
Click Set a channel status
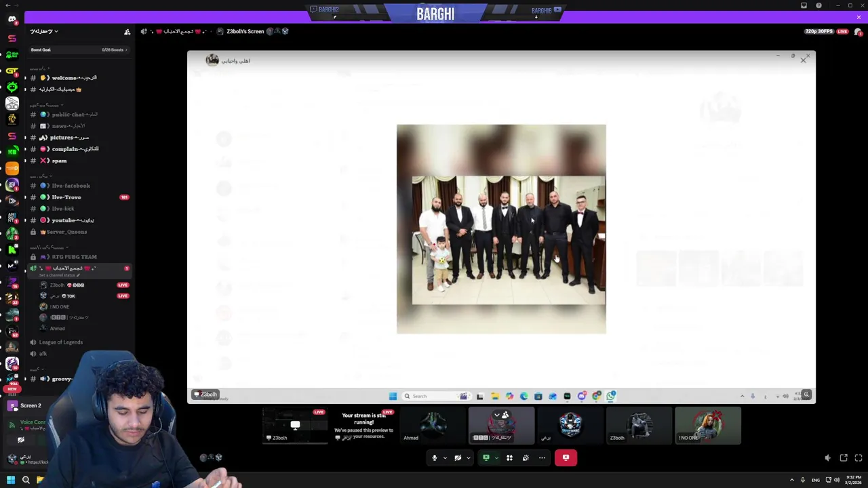pos(60,275)
